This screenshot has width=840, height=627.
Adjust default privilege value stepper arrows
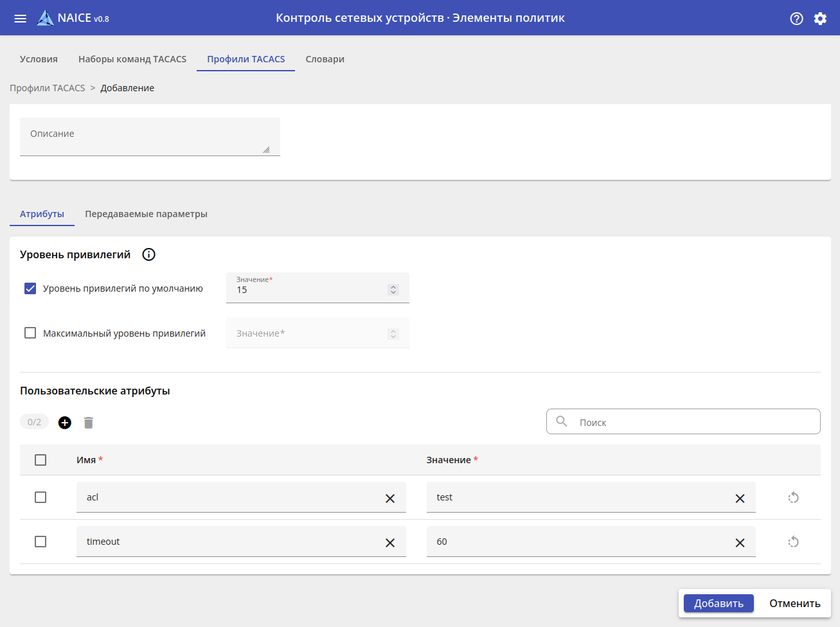coord(393,290)
